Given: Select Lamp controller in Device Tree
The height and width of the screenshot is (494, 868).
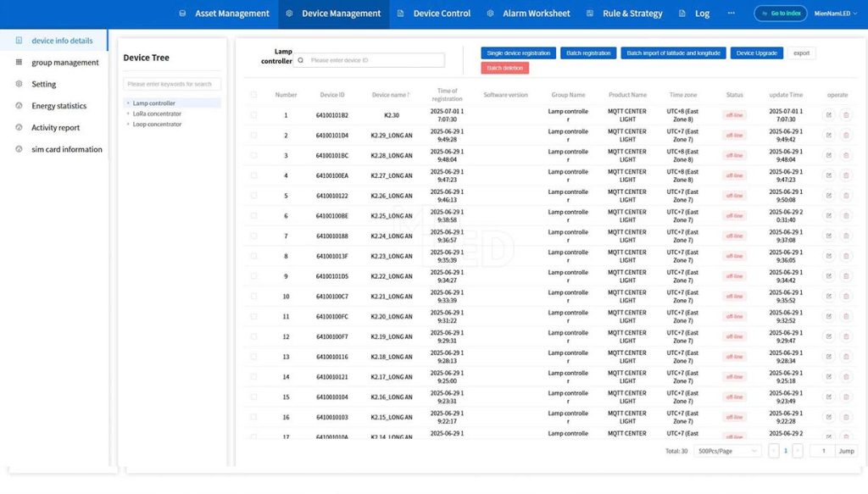Looking at the screenshot, I should click(172, 103).
